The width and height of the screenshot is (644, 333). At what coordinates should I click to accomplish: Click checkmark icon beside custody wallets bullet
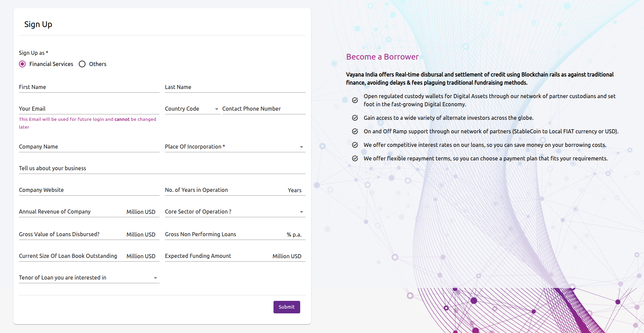tap(355, 100)
